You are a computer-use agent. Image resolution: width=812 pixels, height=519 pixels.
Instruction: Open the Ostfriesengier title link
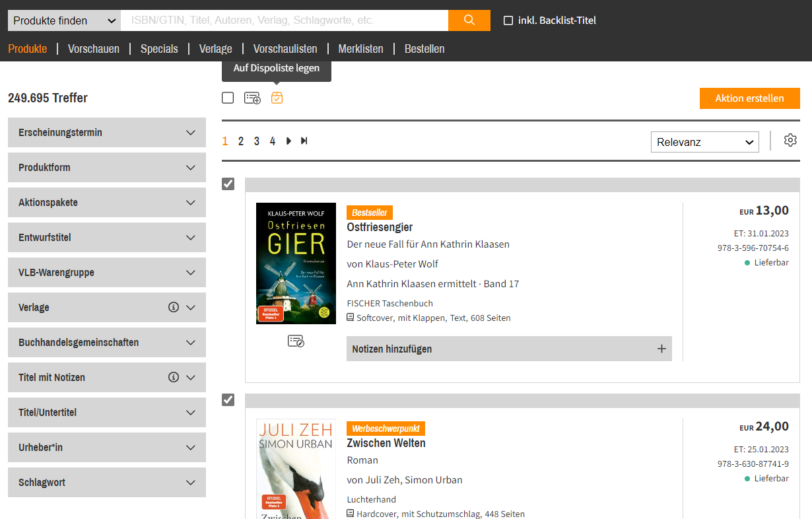point(380,227)
